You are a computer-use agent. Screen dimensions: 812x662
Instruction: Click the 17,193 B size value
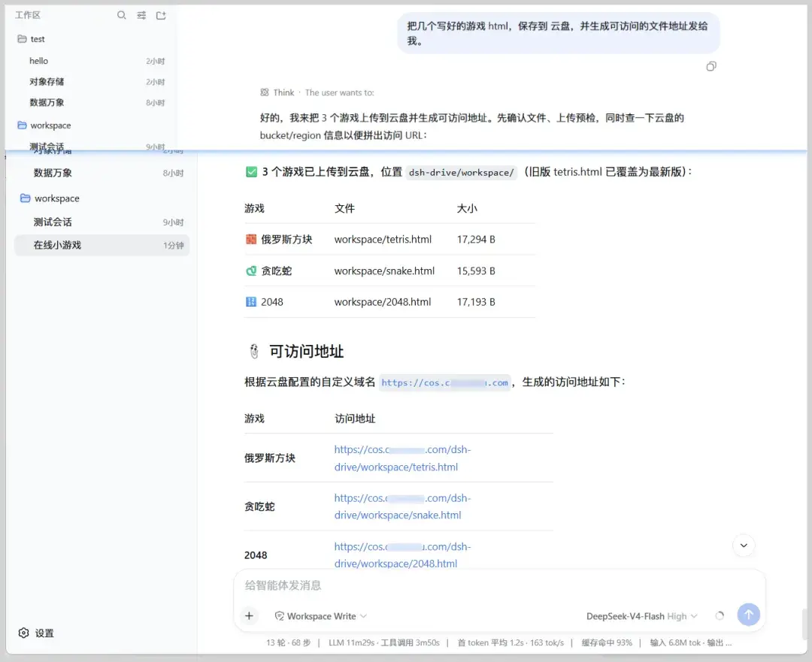click(476, 302)
